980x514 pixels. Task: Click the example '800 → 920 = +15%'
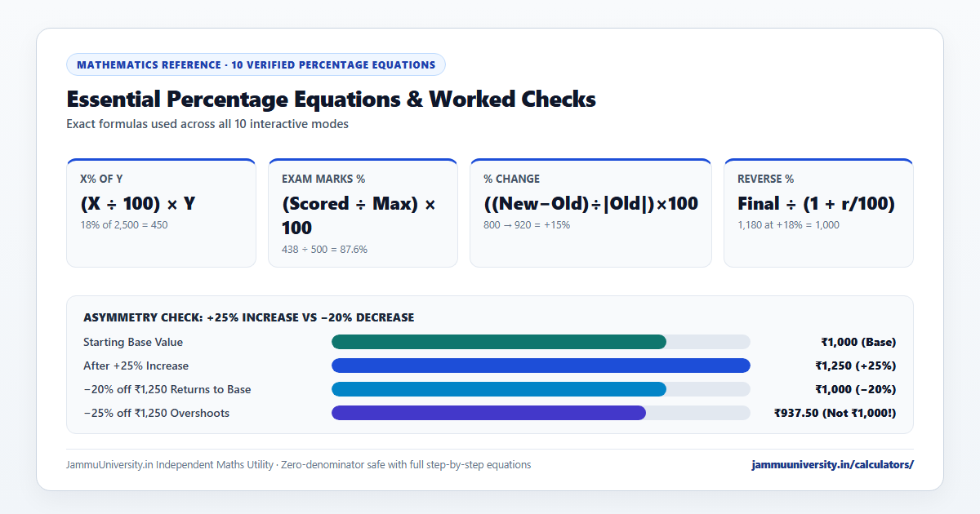[x=527, y=224]
